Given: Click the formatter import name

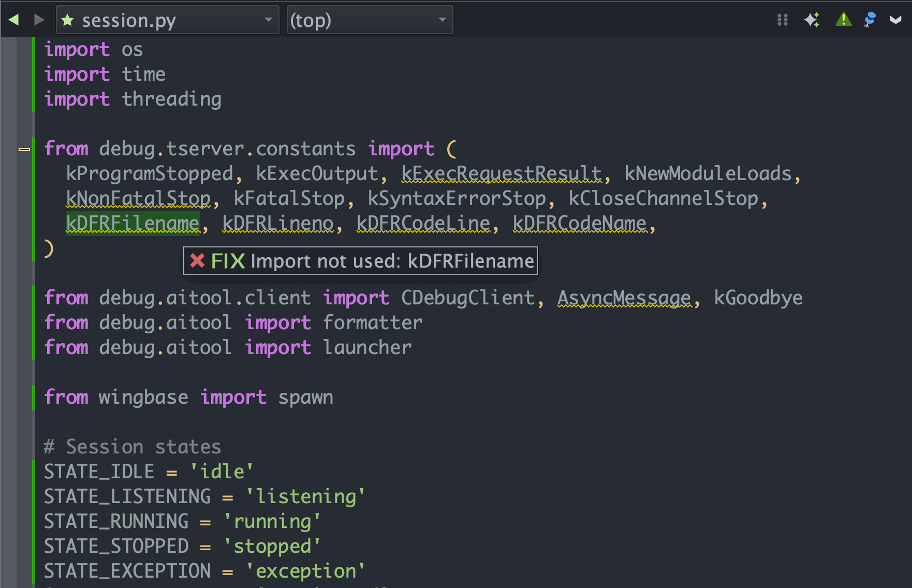Looking at the screenshot, I should pos(373,322).
